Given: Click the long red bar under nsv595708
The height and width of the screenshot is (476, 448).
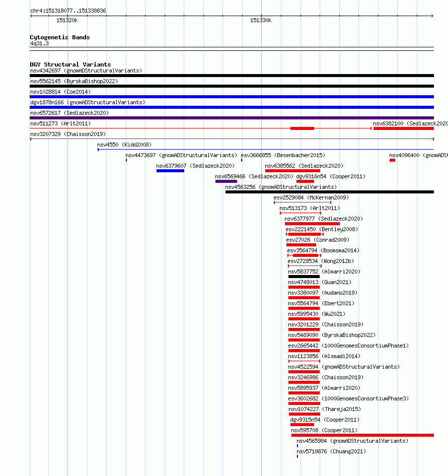Looking at the screenshot, I should coord(363,435).
